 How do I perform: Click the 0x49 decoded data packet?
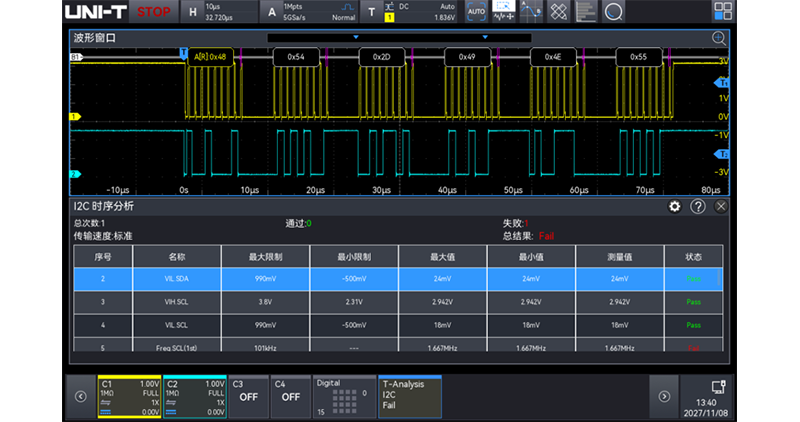point(467,57)
